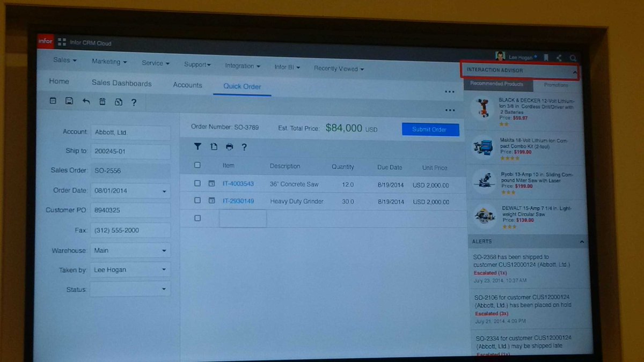644x362 pixels.
Task: Click the save floppy disk icon
Action: pos(69,101)
